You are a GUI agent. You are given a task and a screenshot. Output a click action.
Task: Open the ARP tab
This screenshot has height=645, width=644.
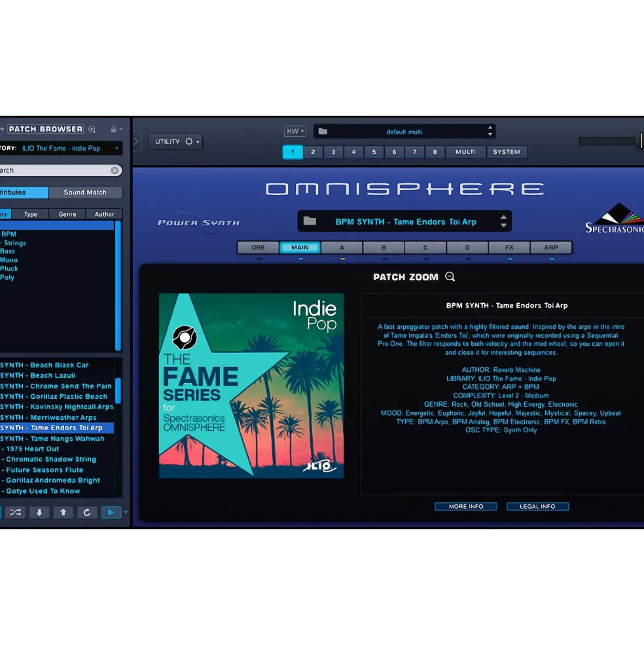click(551, 248)
